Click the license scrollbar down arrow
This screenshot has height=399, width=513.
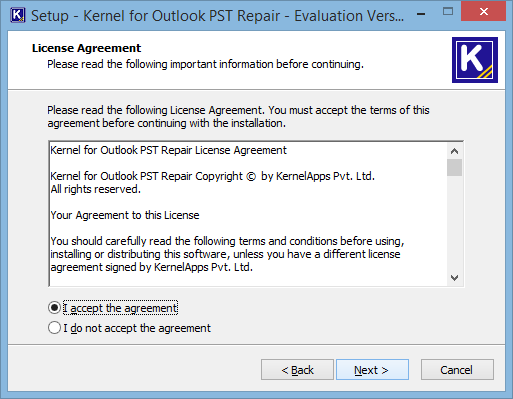pos(454,278)
